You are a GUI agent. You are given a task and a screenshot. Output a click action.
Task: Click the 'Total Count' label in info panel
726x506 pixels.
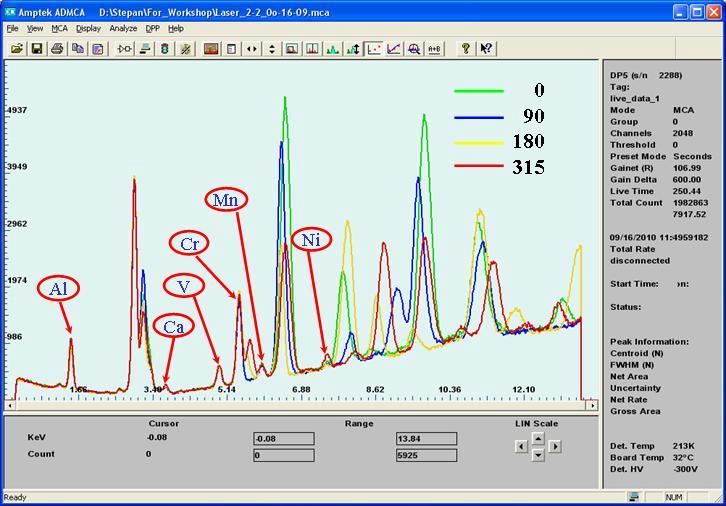(636, 203)
